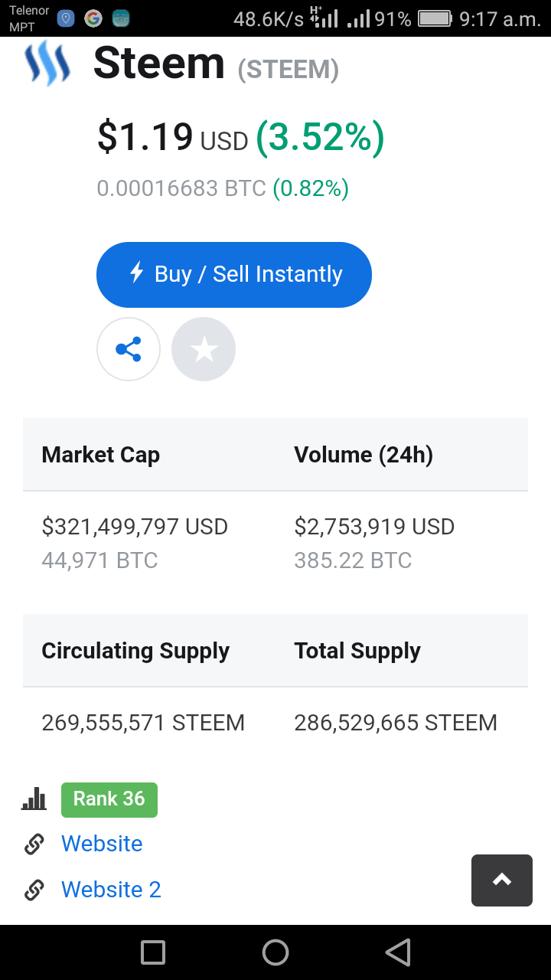Viewport: 551px width, 980px height.
Task: Tap the $1.19 USD price text
Action: (x=172, y=139)
